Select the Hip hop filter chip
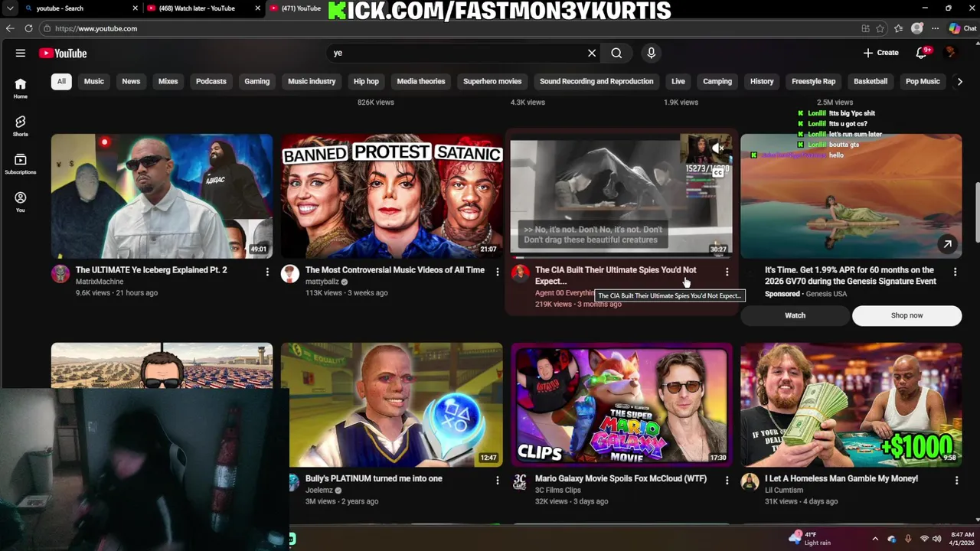Screen dimensions: 980x551 click(x=366, y=81)
